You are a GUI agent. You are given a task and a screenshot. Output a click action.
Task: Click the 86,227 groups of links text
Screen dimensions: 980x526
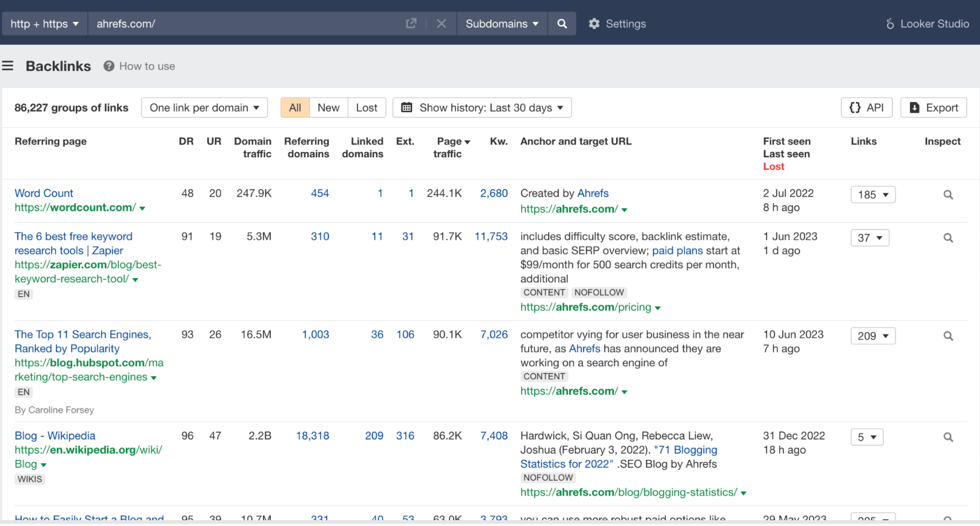[71, 107]
